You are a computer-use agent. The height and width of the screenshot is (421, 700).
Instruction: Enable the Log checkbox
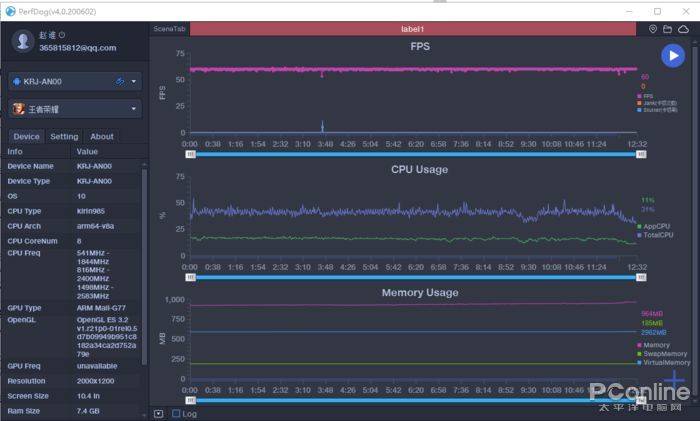coord(177,413)
